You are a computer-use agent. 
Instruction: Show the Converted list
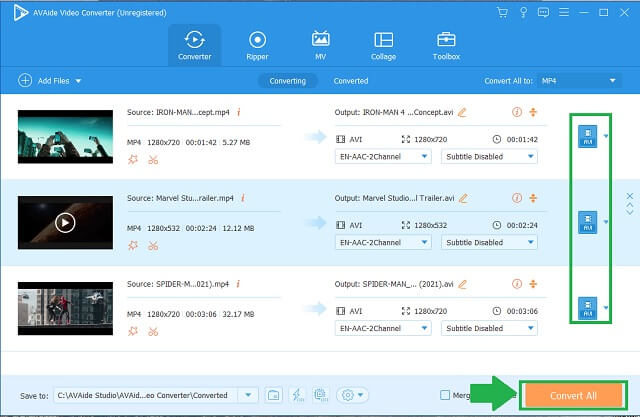pos(351,81)
